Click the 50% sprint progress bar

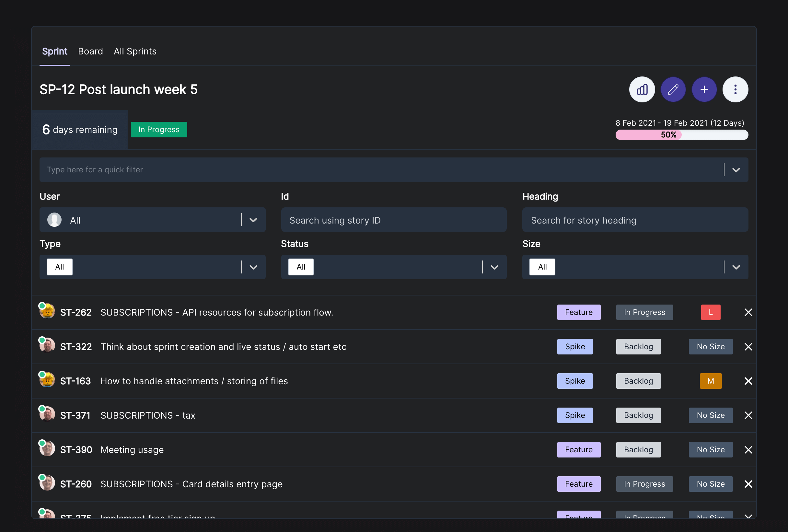(x=681, y=134)
